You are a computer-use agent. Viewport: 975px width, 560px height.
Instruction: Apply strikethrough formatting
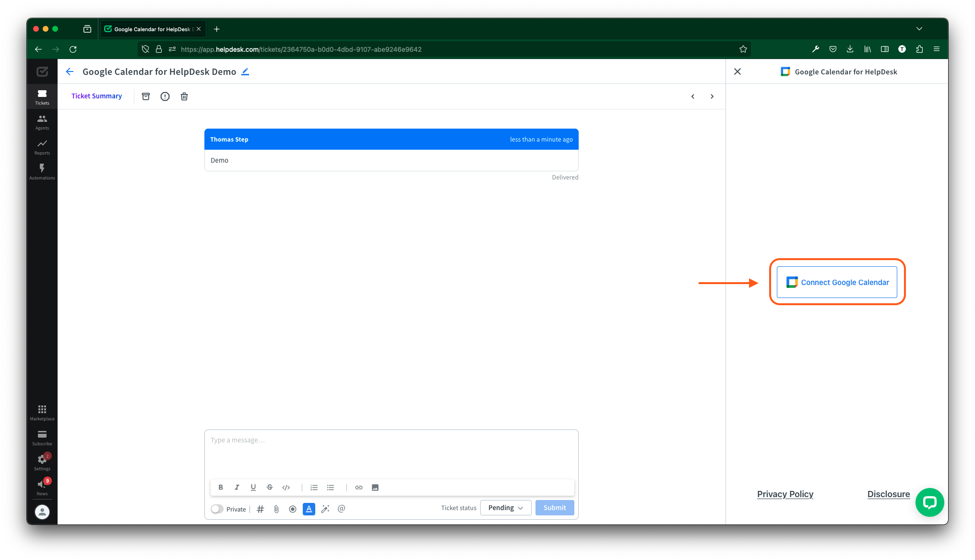[x=270, y=488]
